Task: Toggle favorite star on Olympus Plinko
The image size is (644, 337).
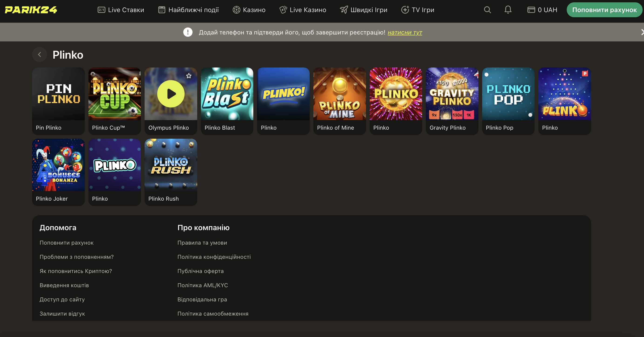Action: click(x=189, y=75)
